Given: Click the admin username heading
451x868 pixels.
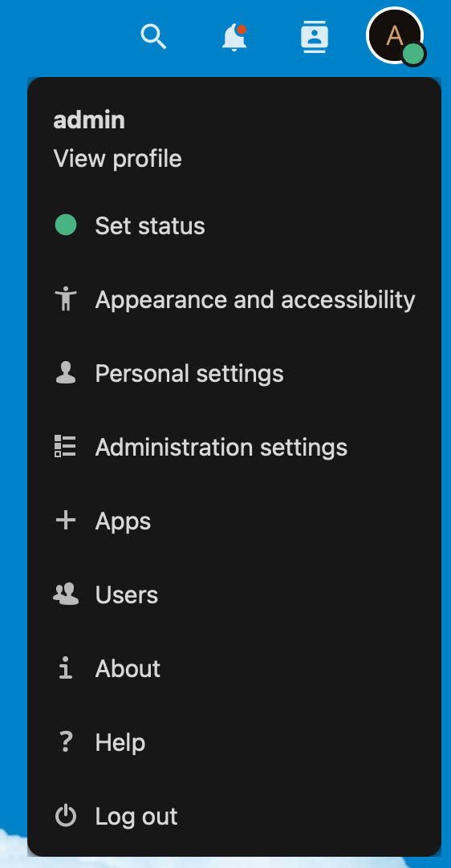Looking at the screenshot, I should tap(89, 120).
